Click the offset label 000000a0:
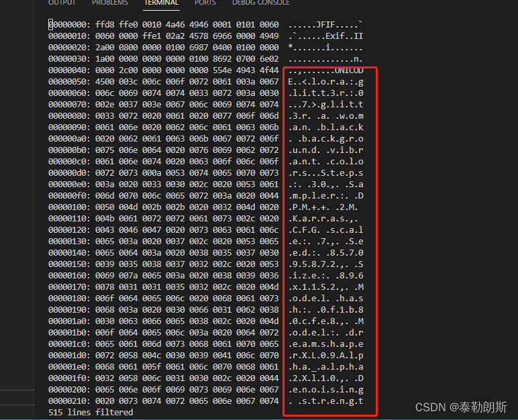The height and width of the screenshot is (420, 518). (69, 138)
